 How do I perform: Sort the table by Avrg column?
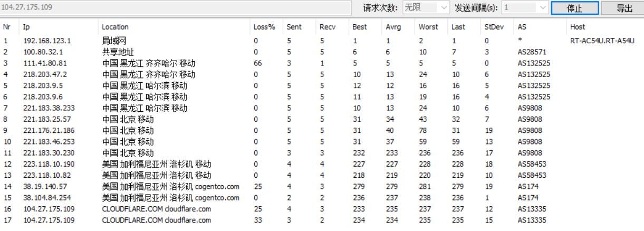(x=393, y=26)
